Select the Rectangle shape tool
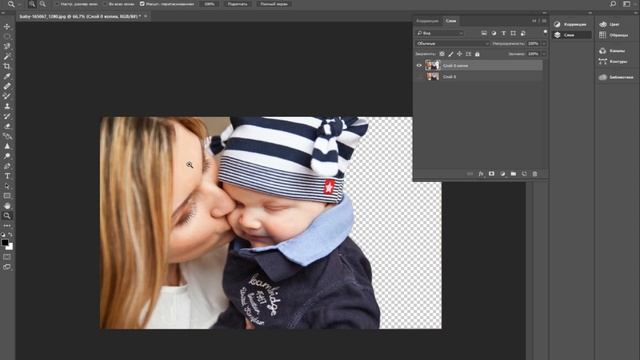Viewport: 640px width, 360px height. (7, 196)
